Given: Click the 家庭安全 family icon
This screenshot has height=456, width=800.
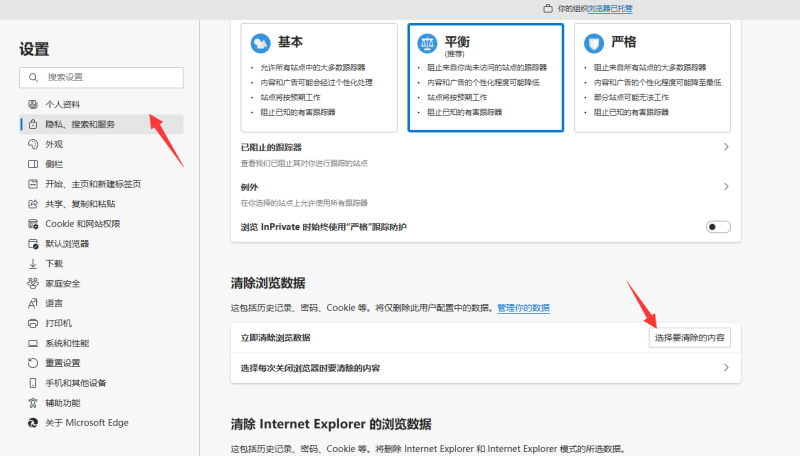Looking at the screenshot, I should (x=33, y=283).
